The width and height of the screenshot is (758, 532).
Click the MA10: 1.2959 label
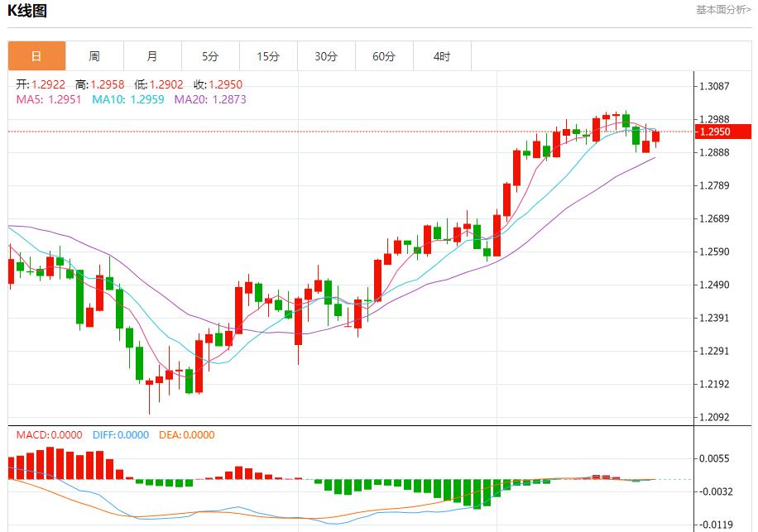(x=128, y=99)
